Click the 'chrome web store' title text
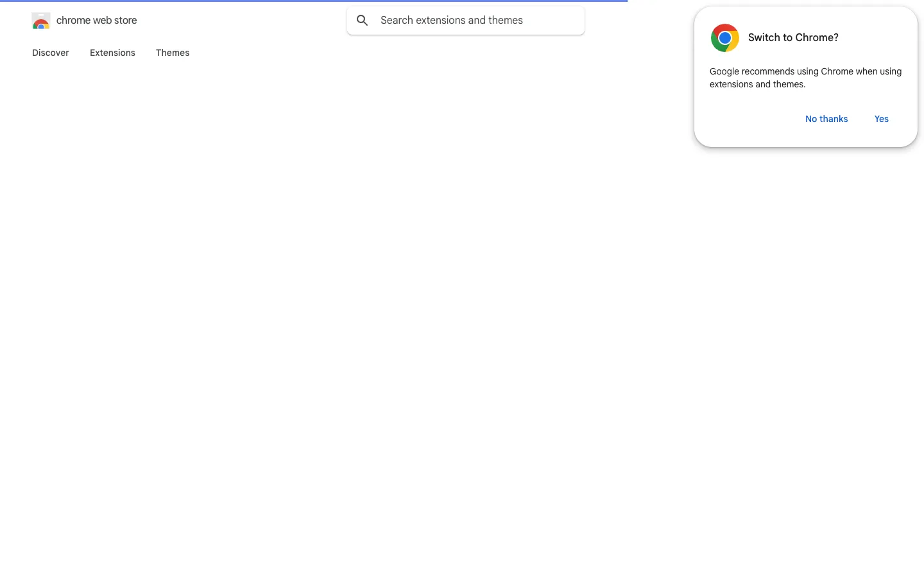Screen dimensions: 924x578 tap(97, 21)
